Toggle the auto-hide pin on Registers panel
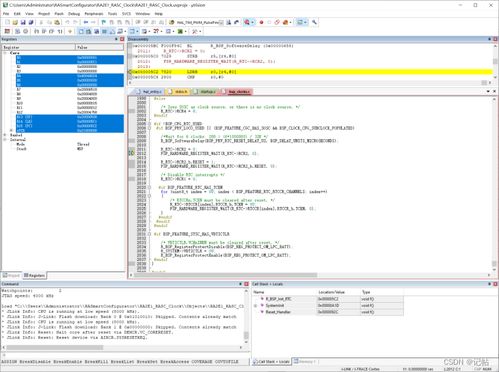This screenshot has height=372, width=499. coord(116,39)
